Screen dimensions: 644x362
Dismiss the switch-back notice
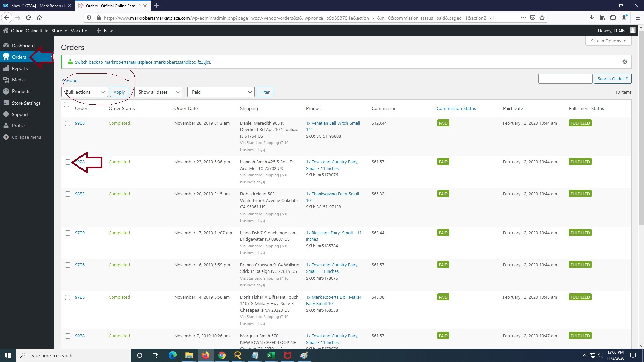click(x=625, y=62)
